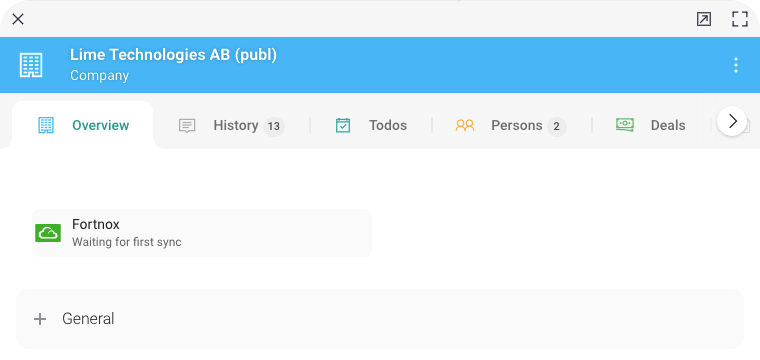Click the Persons people icon
Image resolution: width=760 pixels, height=360 pixels.
(x=465, y=125)
